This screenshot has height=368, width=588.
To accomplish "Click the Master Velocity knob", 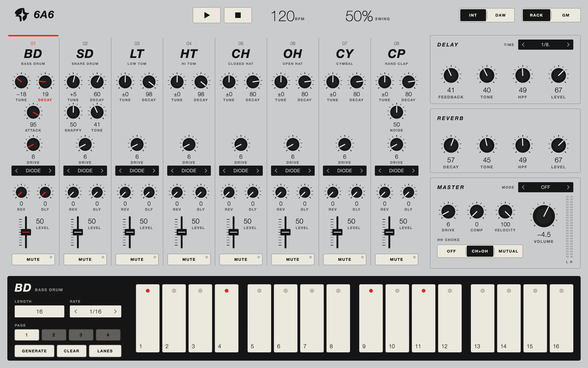I will tap(505, 212).
